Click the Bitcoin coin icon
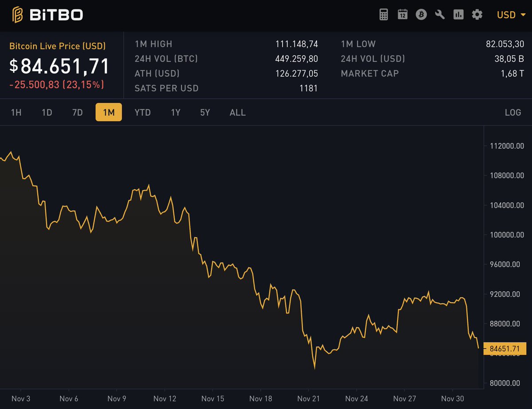532x409 pixels. coord(421,15)
